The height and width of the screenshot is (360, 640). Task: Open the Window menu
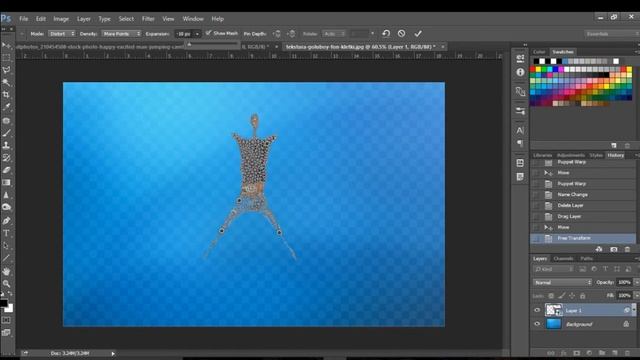tap(193, 19)
